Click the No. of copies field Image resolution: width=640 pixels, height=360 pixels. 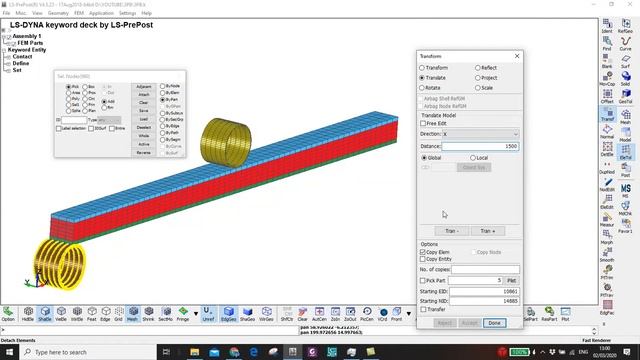(485, 269)
